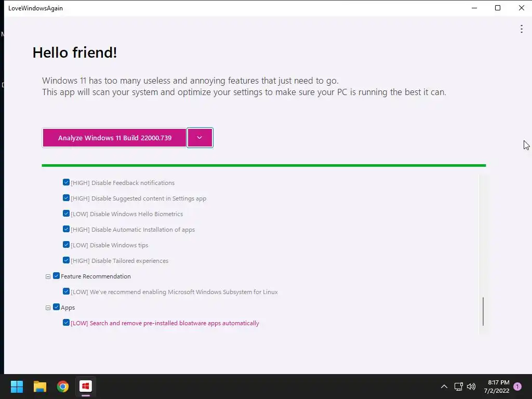
Task: Select 'enabling Microsoft Windows Subsystem for Linux' row
Action: click(174, 292)
